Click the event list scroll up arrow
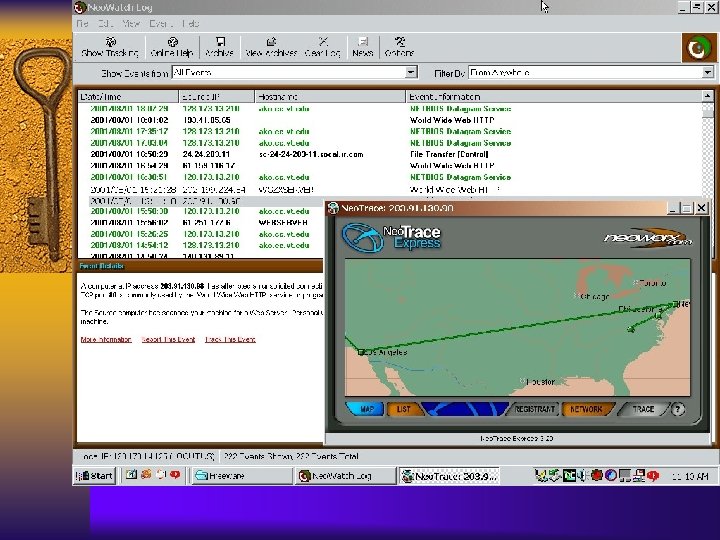This screenshot has height=540, width=720. [708, 96]
